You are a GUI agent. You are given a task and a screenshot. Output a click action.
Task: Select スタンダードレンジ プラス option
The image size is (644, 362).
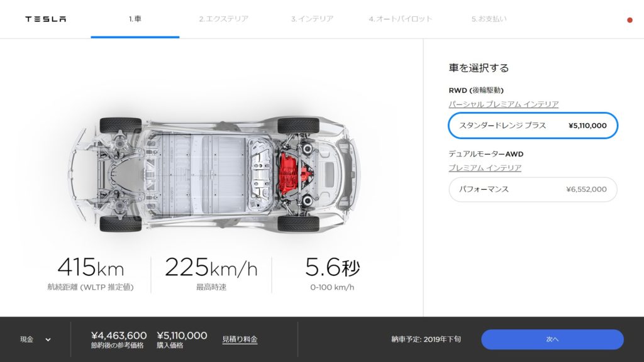tap(533, 126)
